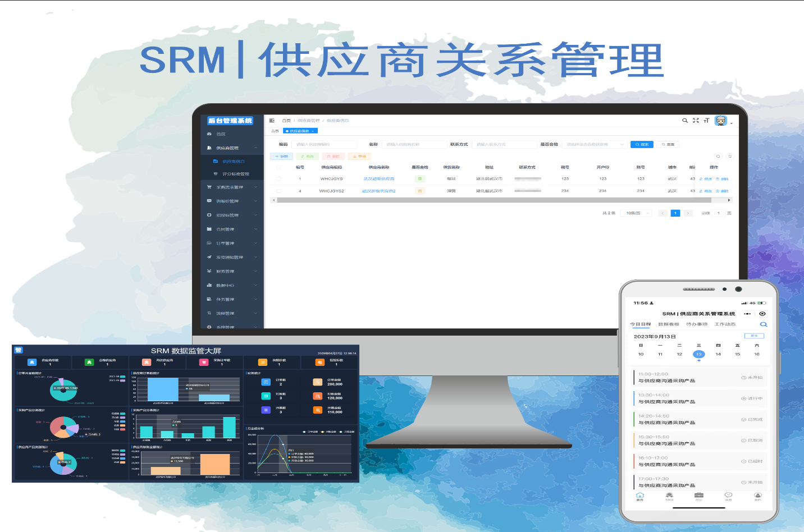Switch to the 数据看板 tab on the phone
Image resolution: width=804 pixels, height=532 pixels.
669,324
